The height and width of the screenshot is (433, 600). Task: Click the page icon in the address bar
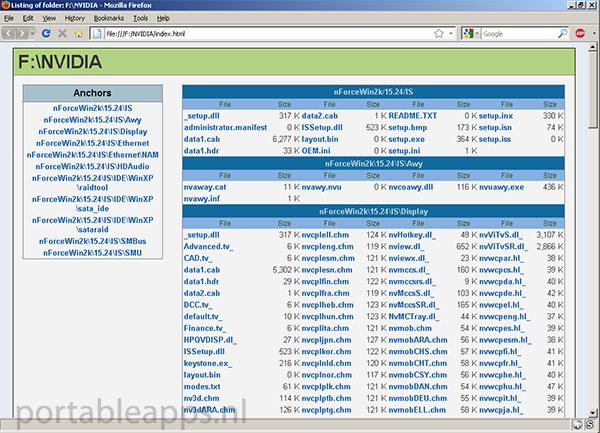pyautogui.click(x=97, y=34)
